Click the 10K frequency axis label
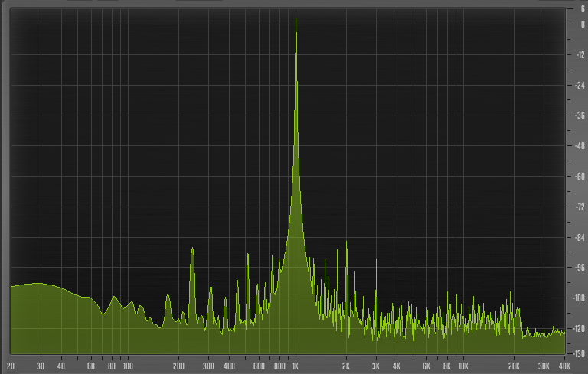588x374 pixels. [x=463, y=366]
